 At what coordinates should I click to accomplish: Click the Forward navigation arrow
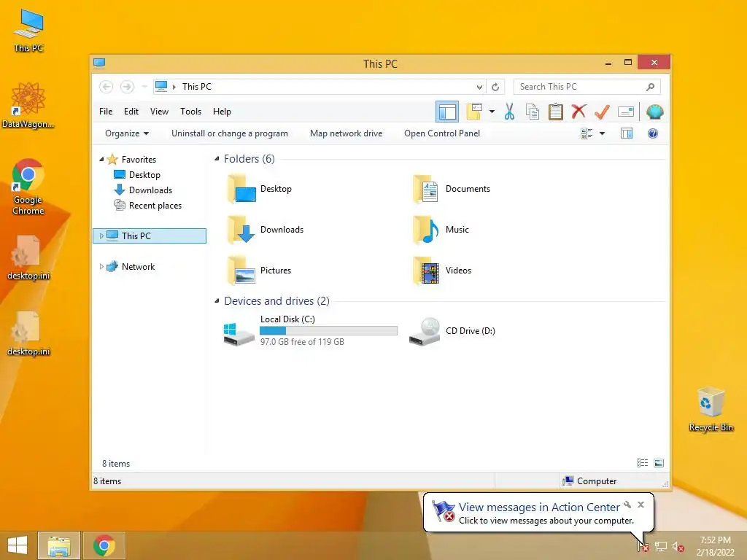pos(127,87)
